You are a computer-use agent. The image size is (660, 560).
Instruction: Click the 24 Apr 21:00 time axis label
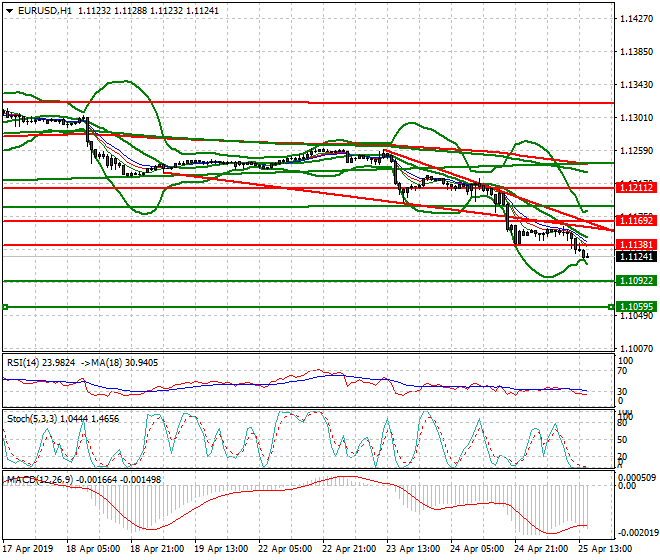pyautogui.click(x=541, y=549)
